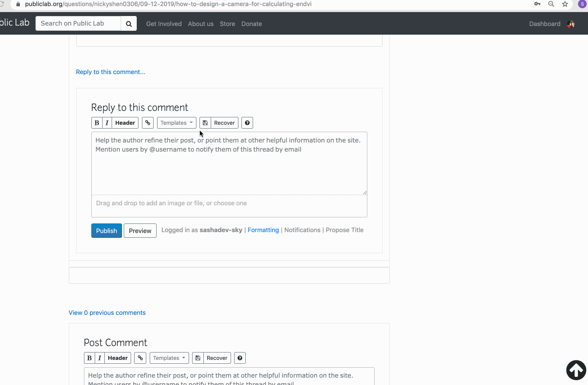
Task: Open formatting help via the question mark icon
Action: click(247, 123)
